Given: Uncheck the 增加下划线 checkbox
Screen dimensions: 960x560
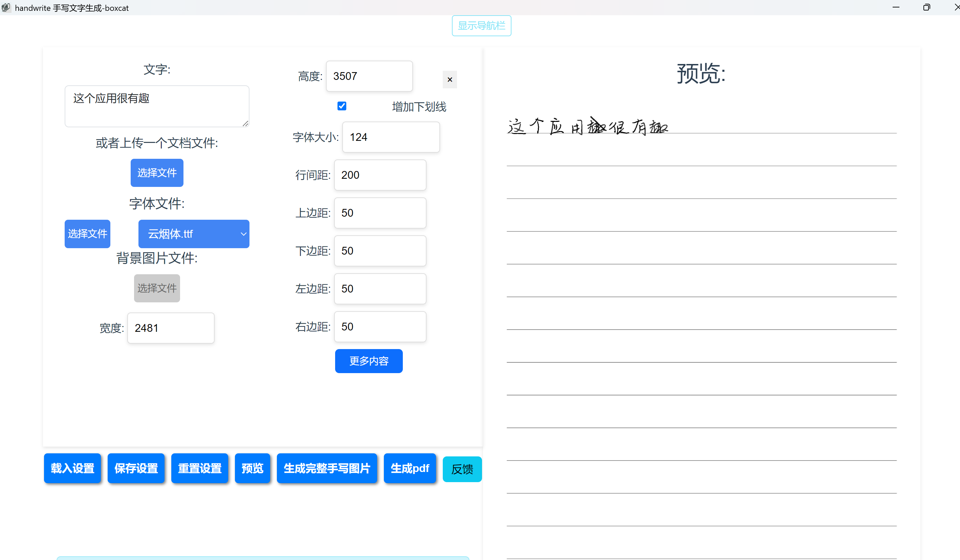Looking at the screenshot, I should click(x=342, y=106).
